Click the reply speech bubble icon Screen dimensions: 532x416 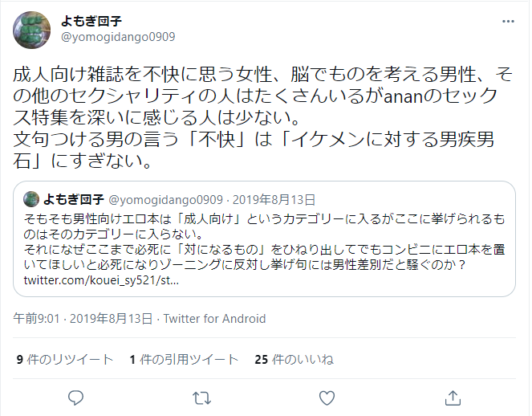click(x=75, y=398)
